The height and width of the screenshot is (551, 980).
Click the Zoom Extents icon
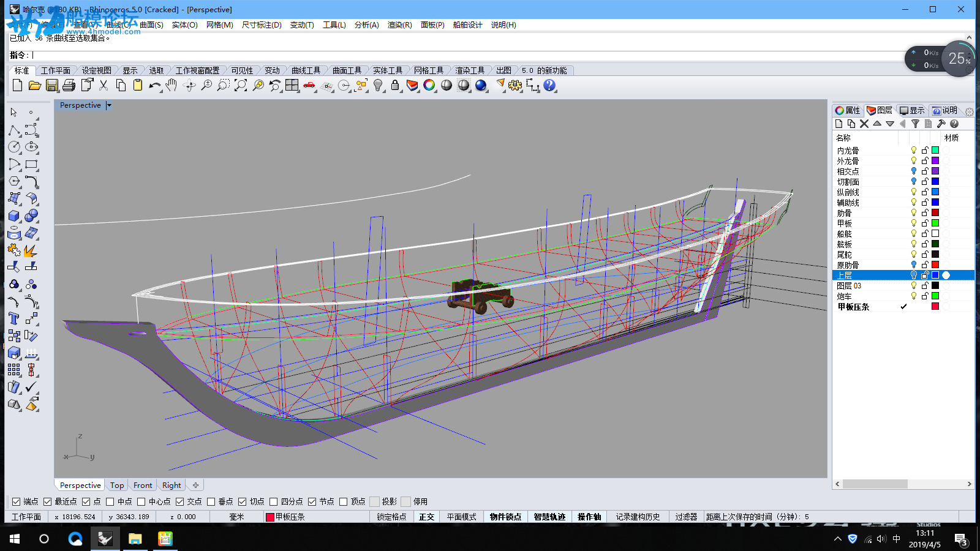(x=241, y=85)
